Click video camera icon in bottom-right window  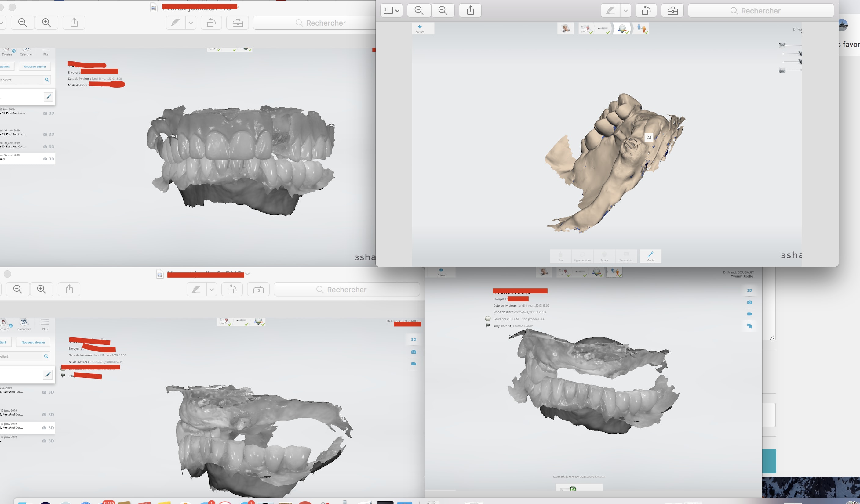(x=749, y=314)
